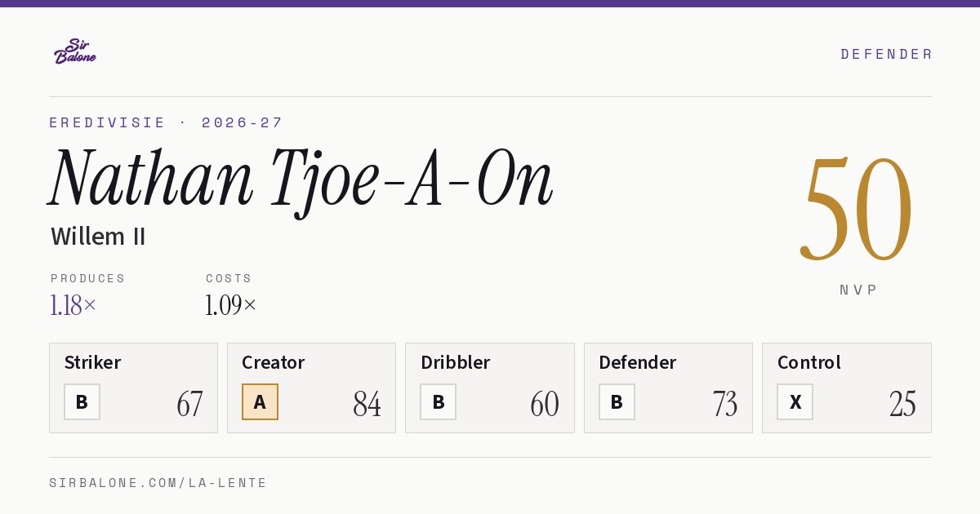The width and height of the screenshot is (980, 514).
Task: Click the Sir Balone logo
Action: (75, 51)
